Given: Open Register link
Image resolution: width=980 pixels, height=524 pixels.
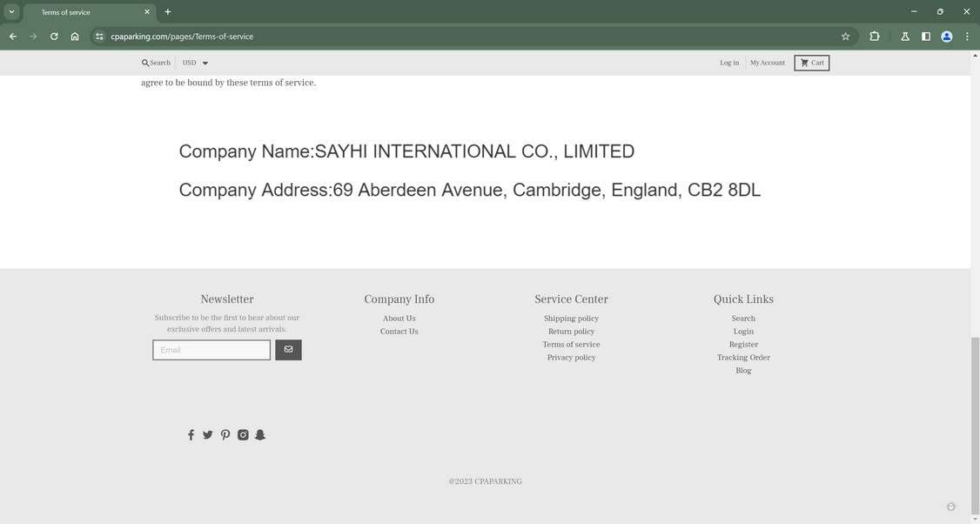Looking at the screenshot, I should [743, 345].
